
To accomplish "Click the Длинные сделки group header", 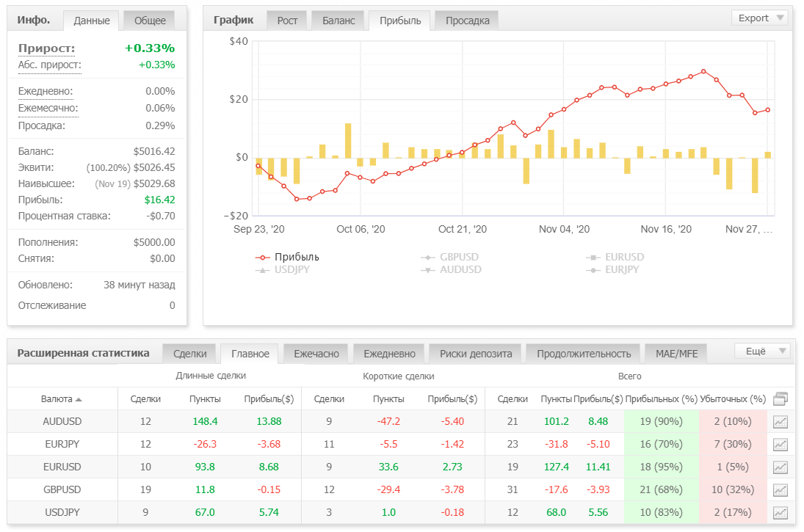I will [211, 376].
